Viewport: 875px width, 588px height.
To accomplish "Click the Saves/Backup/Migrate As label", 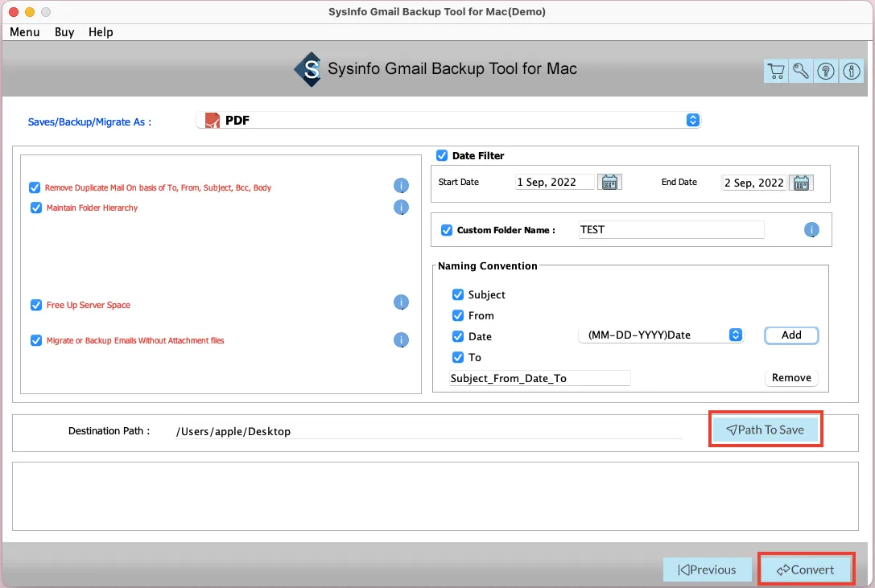I will (89, 121).
